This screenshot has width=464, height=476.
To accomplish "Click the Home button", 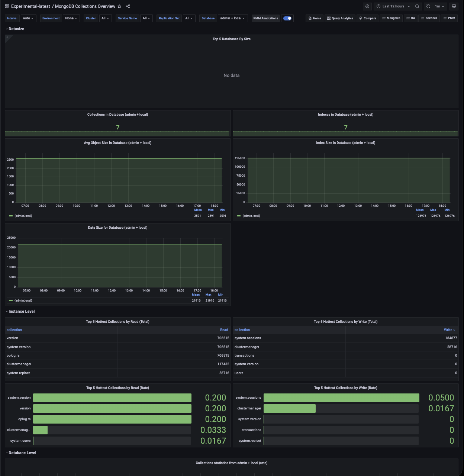I will point(315,18).
